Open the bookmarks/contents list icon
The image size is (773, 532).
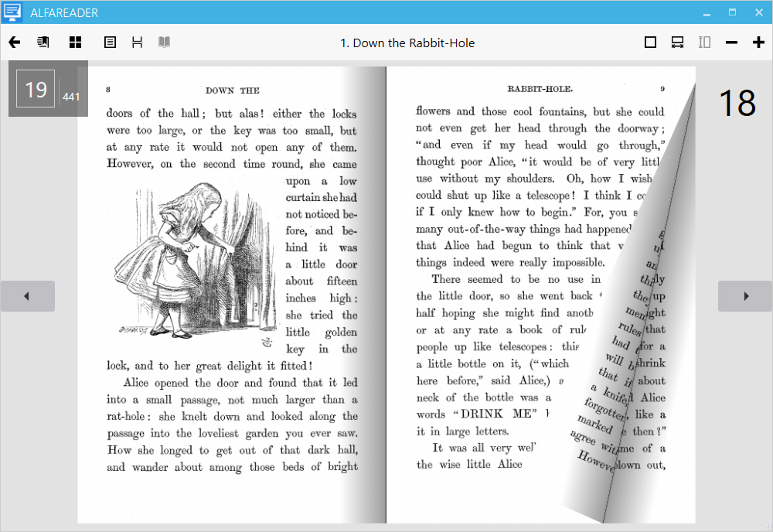[x=43, y=43]
